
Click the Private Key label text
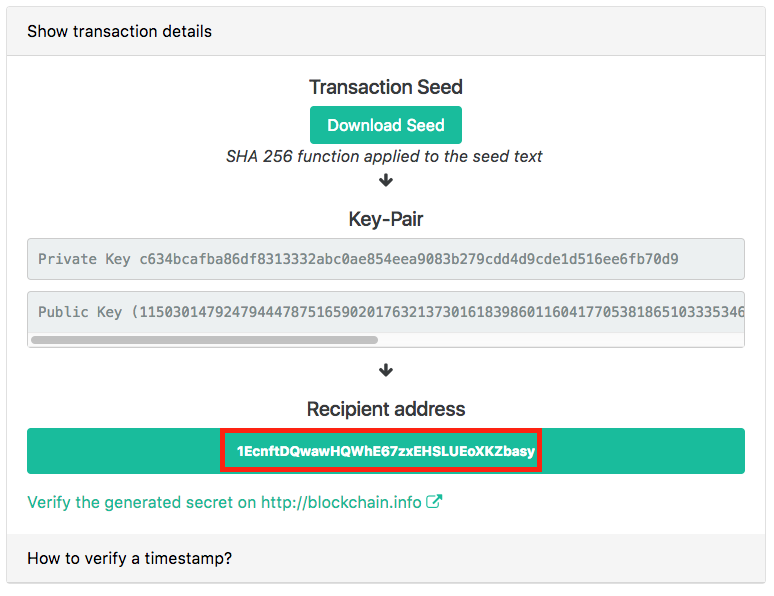tap(84, 259)
